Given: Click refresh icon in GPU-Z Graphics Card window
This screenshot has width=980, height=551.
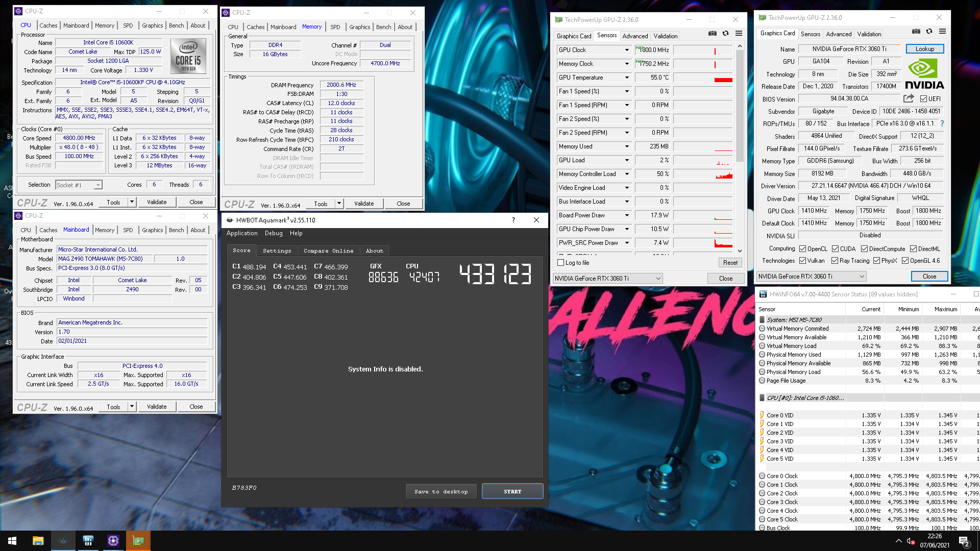Looking at the screenshot, I should point(929,31).
